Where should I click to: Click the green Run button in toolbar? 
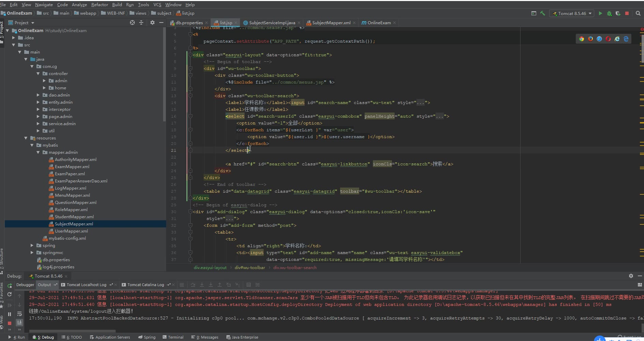[600, 13]
